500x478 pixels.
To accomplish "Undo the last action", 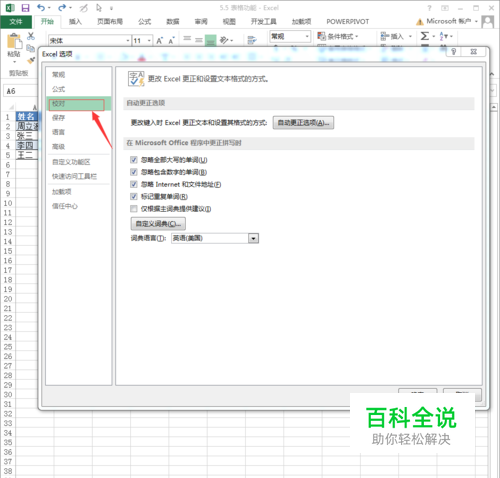I will coord(41,8).
